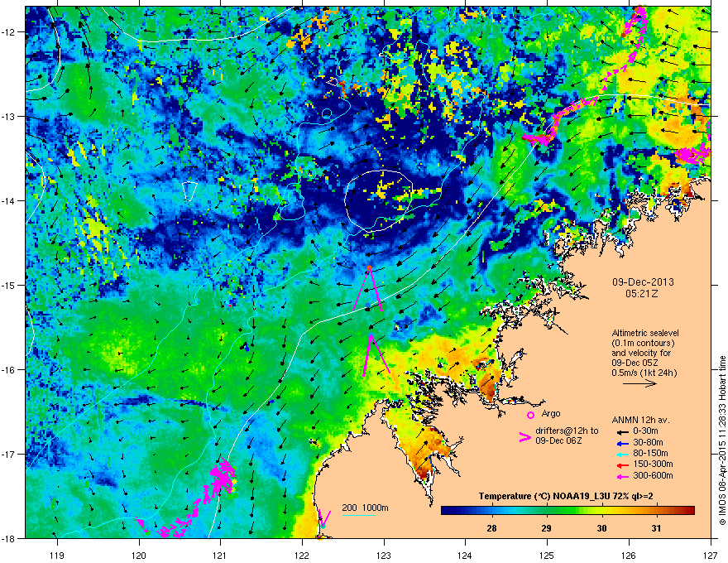
Task: Click the '-16' latitude axis label
Action: coord(9,369)
